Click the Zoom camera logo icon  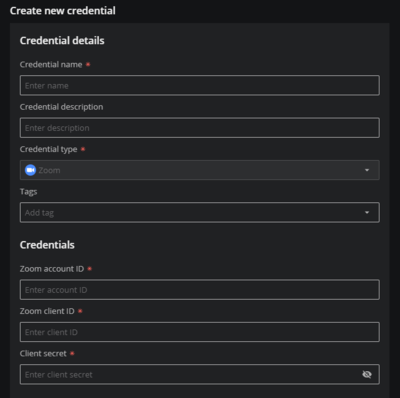(30, 170)
